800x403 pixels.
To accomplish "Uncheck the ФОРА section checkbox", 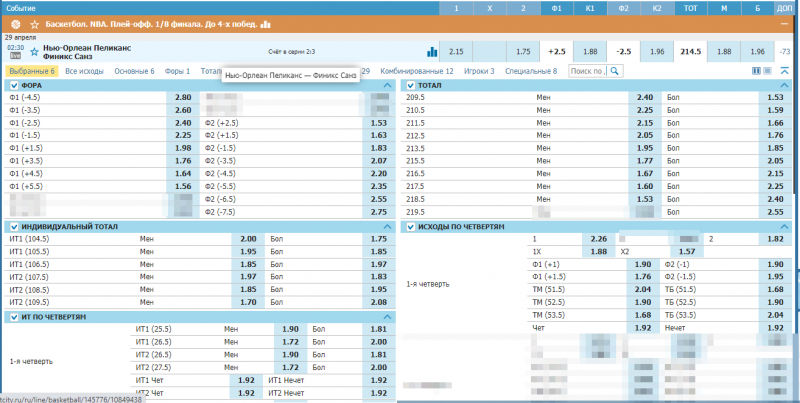I will 14,87.
